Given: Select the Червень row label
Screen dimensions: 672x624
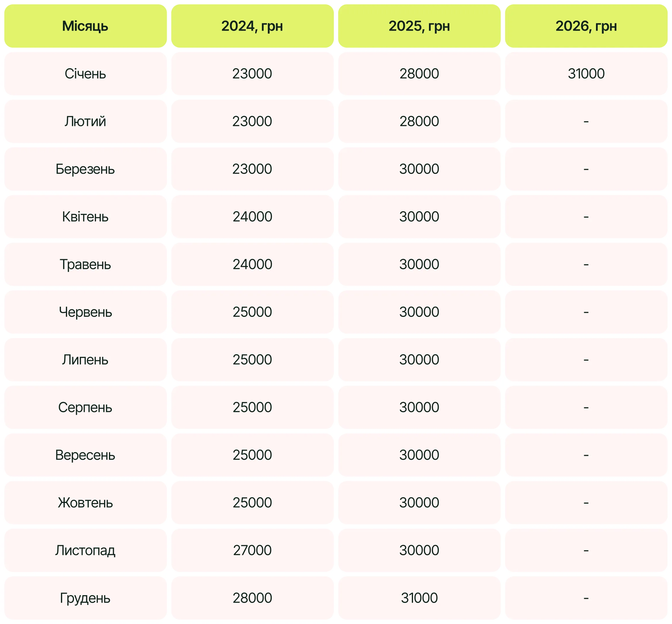Looking at the screenshot, I should (85, 312).
